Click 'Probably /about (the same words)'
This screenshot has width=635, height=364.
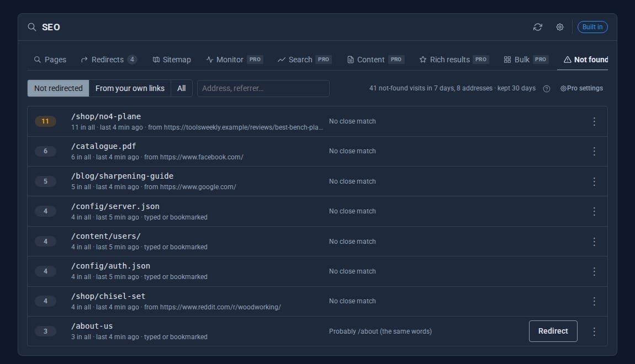point(380,331)
